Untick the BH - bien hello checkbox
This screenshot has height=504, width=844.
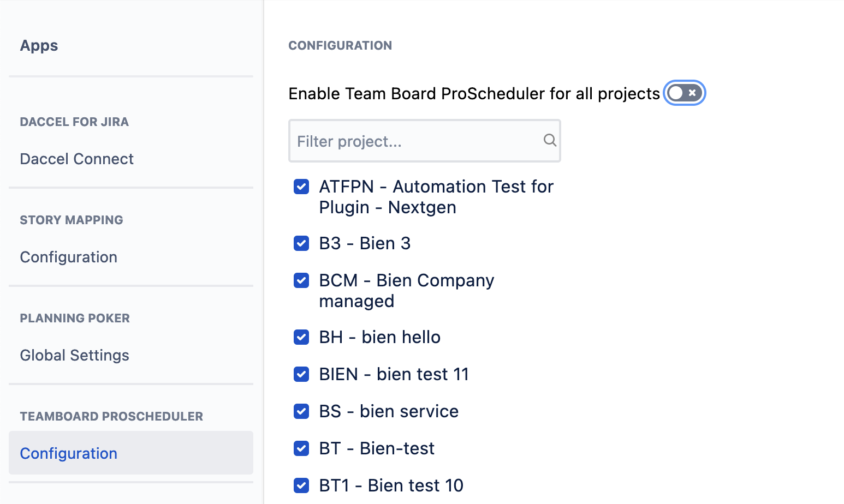point(301,337)
